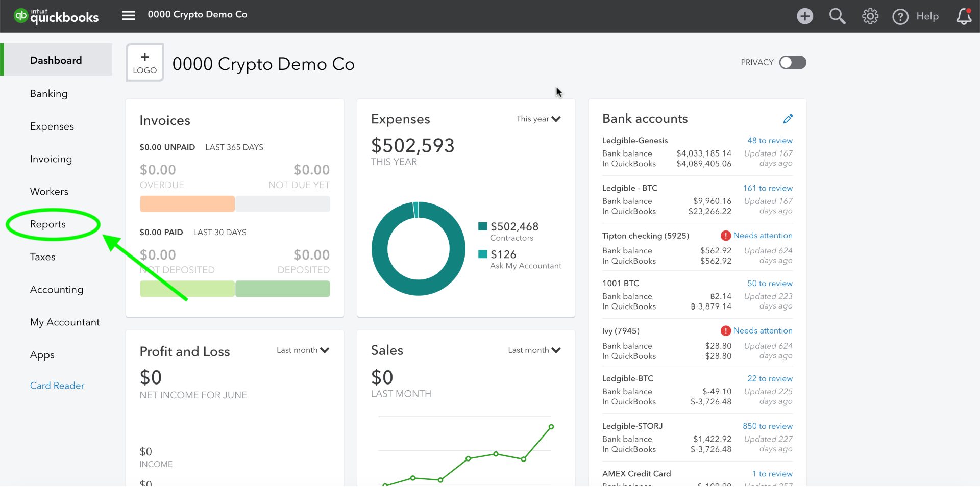Screen dimensions: 980x487
Task: Click 'Needs attention' for Ivy (7945)
Action: coord(763,331)
